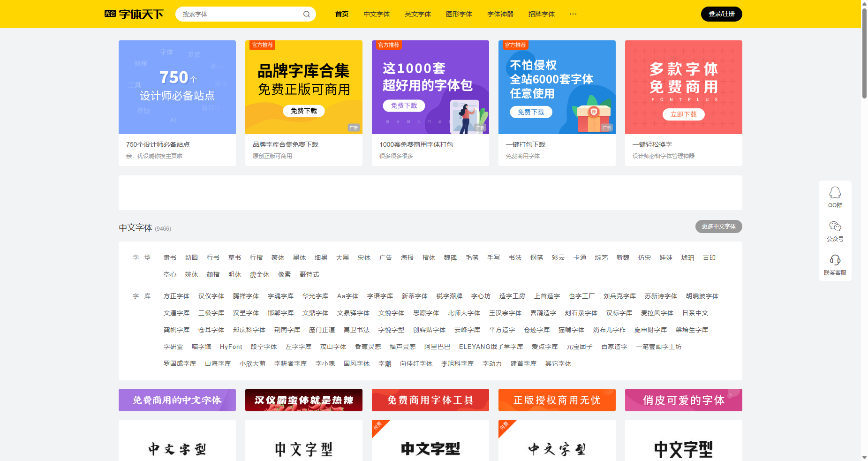Open the 字体神器 nav menu
The height and width of the screenshot is (461, 868).
(500, 14)
